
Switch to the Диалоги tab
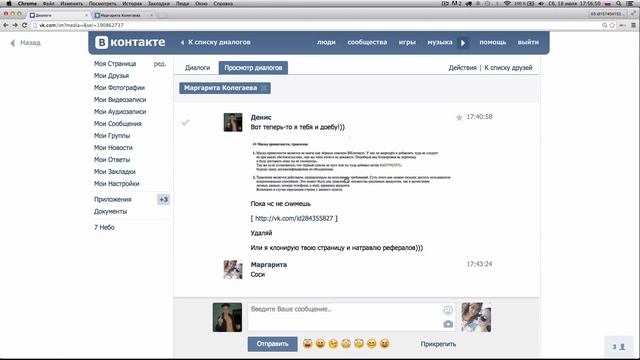(198, 68)
